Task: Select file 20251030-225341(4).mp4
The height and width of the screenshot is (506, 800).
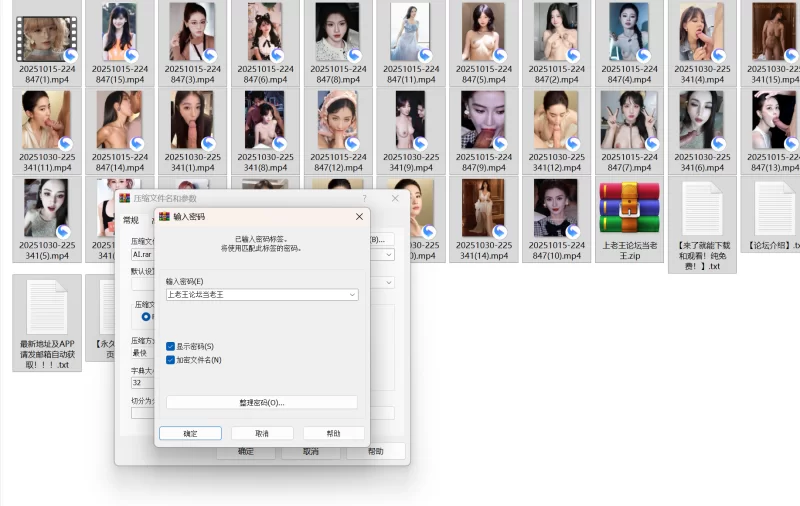Action: 702,43
